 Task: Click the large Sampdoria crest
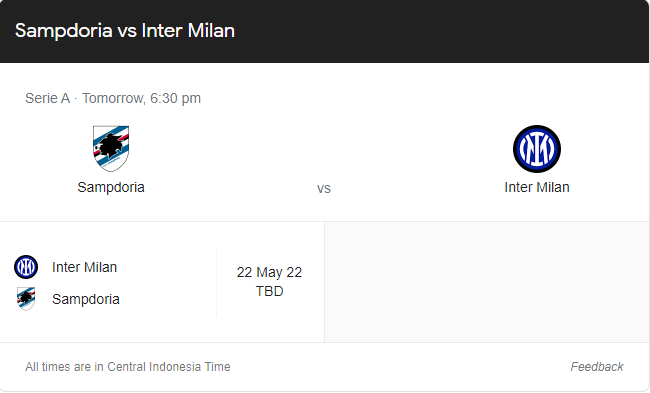(x=111, y=148)
